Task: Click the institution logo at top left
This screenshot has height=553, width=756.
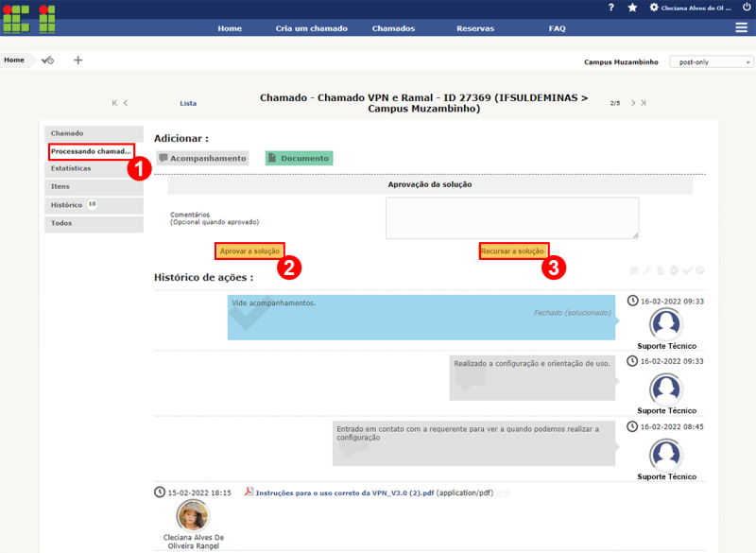Action: tap(29, 18)
